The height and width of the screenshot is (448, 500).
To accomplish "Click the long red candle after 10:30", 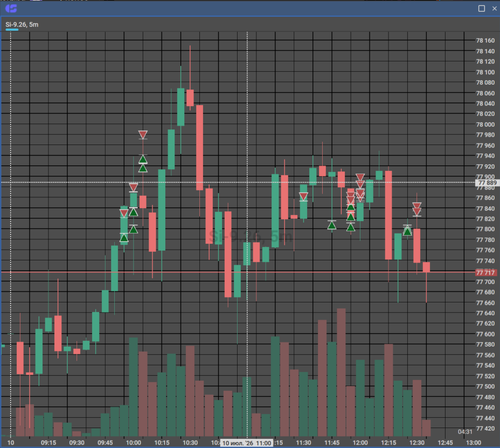I will pyautogui.click(x=199, y=147).
